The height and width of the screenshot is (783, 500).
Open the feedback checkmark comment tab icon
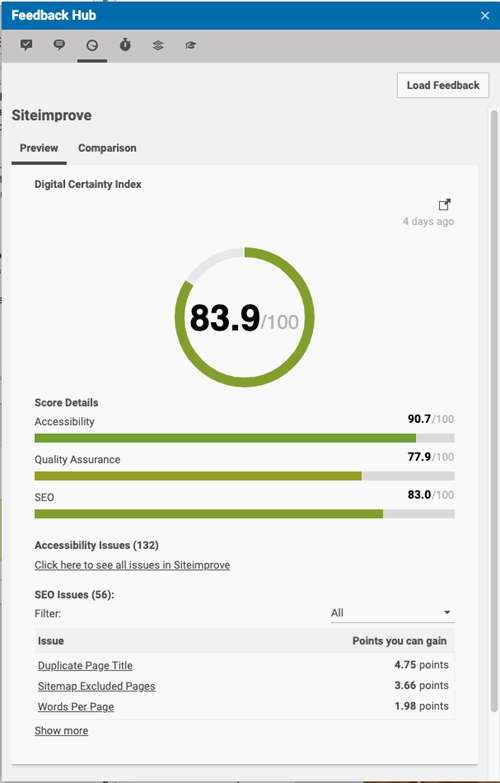[x=26, y=45]
